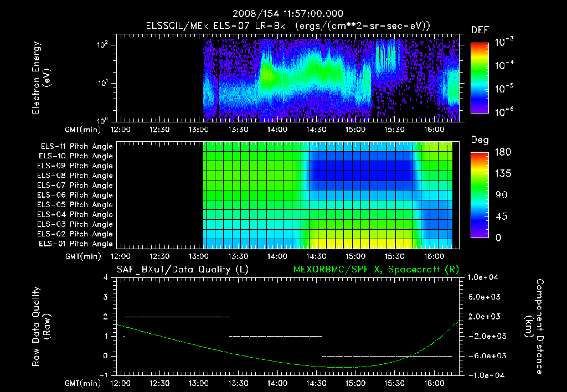Click the Raw Data Quality (Raw) axis label

tap(41, 327)
